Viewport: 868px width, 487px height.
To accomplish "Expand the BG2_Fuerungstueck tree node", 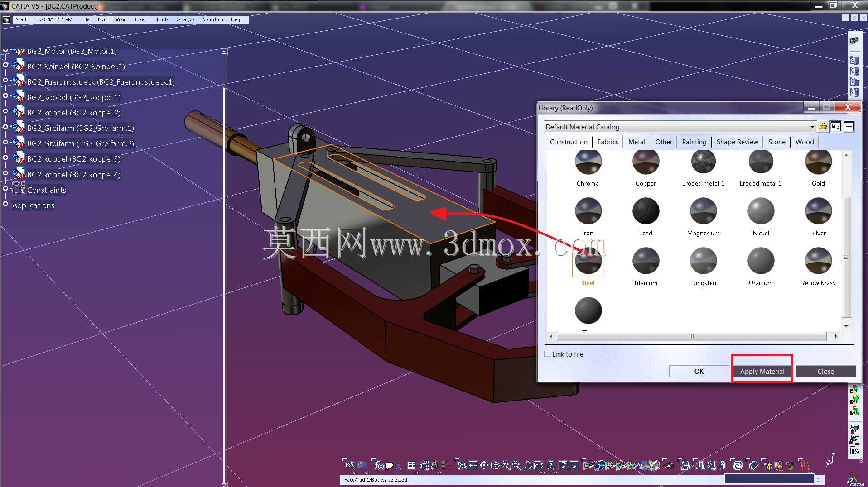I will click(x=5, y=81).
